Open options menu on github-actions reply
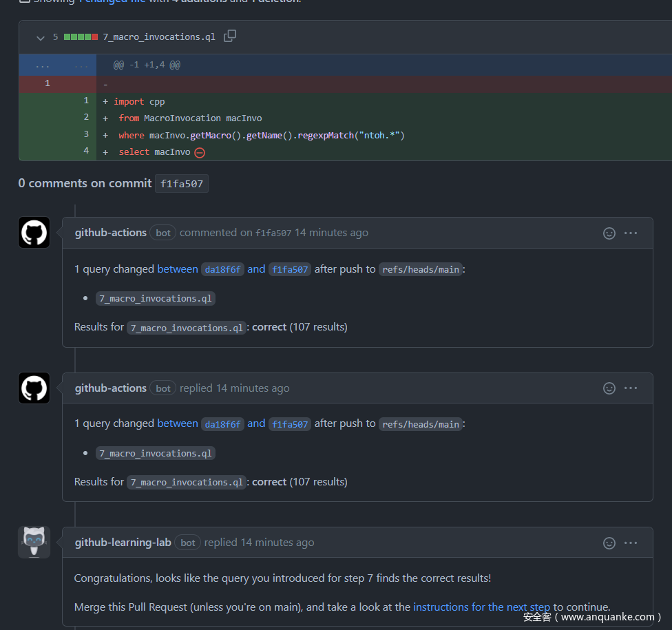The image size is (672, 630). [x=631, y=388]
